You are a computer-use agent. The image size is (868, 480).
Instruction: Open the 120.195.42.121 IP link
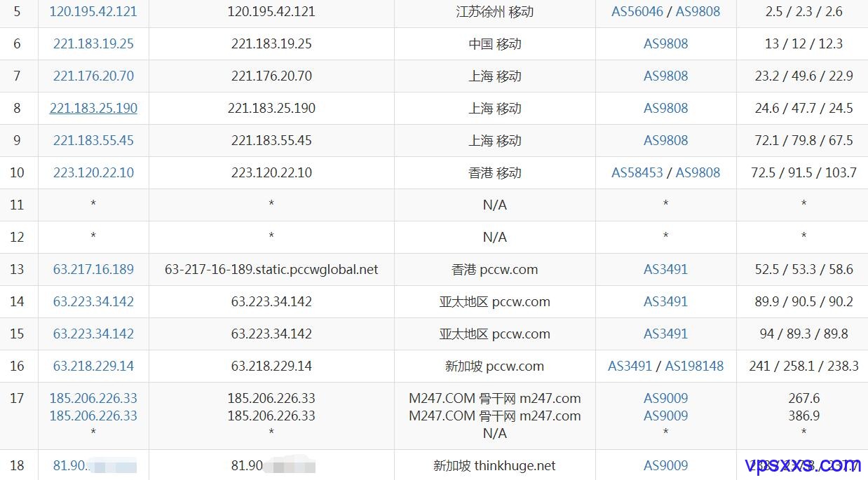pos(93,11)
